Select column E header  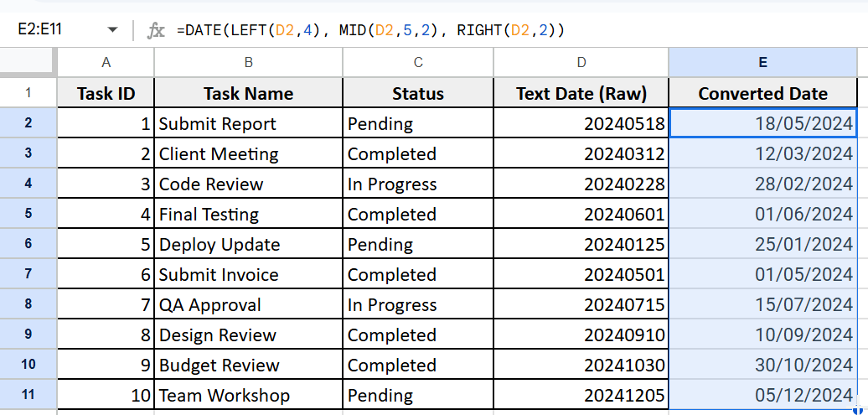click(762, 63)
